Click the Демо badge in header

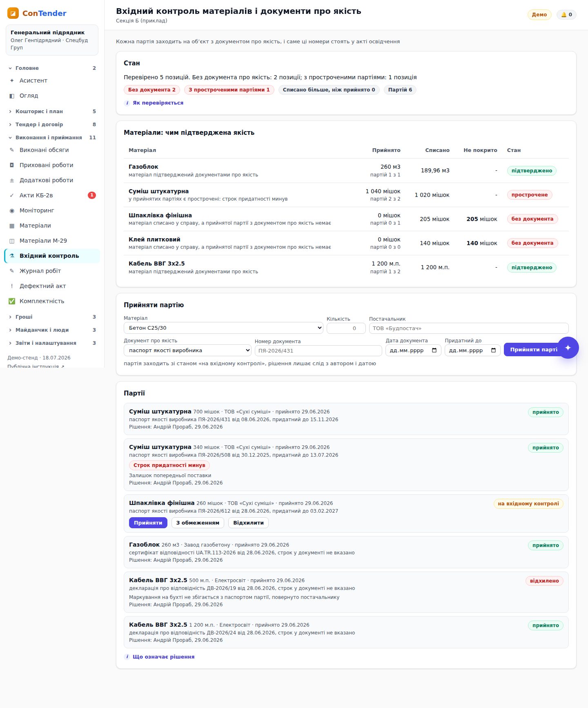coord(539,15)
